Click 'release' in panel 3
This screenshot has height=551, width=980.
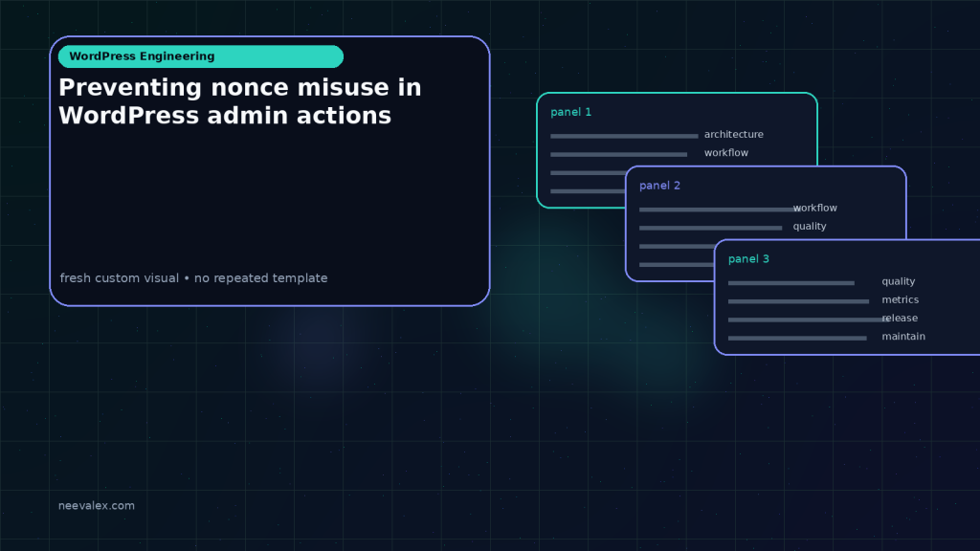pyautogui.click(x=900, y=318)
